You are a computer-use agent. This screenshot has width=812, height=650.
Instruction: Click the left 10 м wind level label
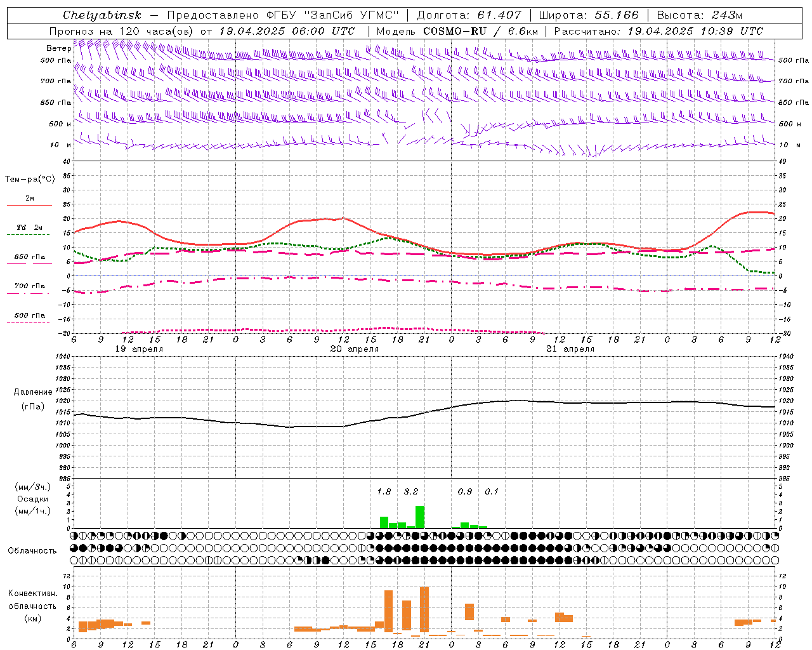tap(61, 145)
